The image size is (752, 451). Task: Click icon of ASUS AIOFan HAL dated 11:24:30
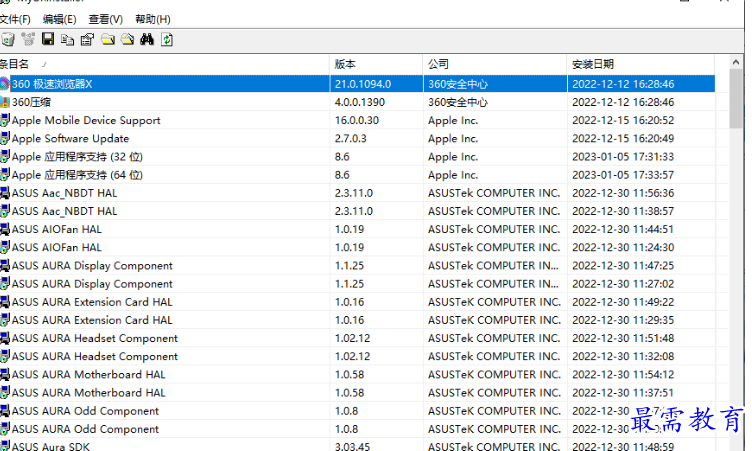4,248
